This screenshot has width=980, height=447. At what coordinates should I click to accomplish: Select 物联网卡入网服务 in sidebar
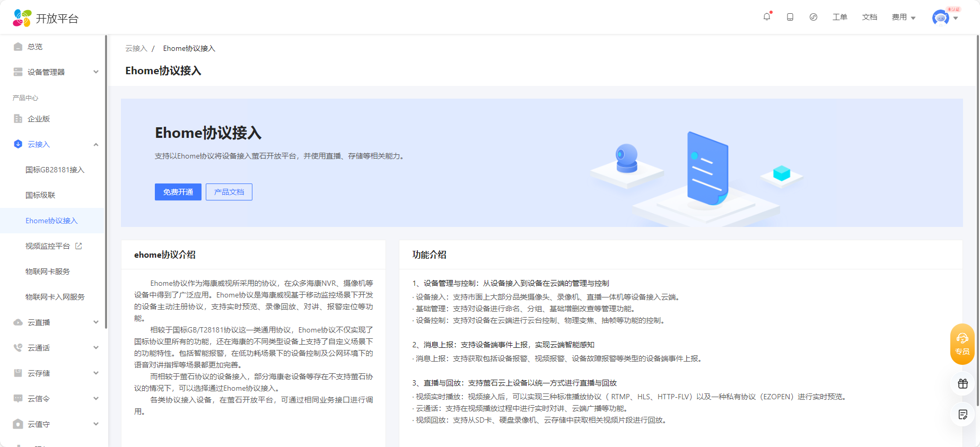(55, 297)
